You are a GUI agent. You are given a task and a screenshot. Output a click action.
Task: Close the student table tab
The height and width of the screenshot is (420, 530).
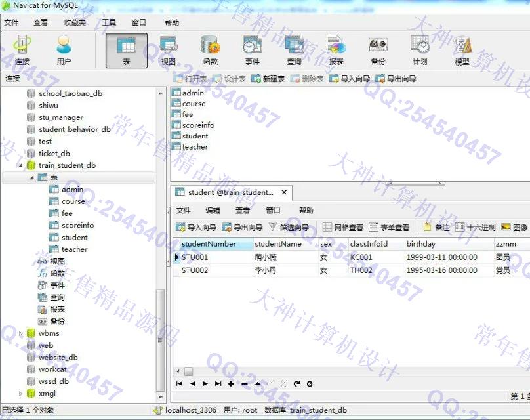tap(284, 192)
